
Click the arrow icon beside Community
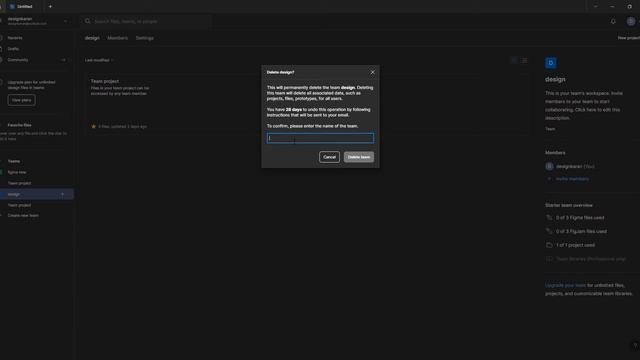63,60
